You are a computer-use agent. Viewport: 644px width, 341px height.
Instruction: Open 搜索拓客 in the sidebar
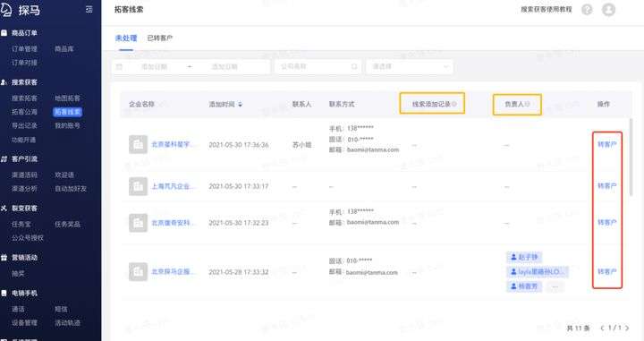point(25,98)
